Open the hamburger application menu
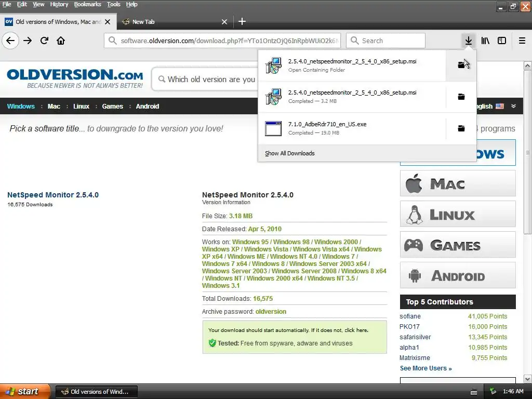The width and height of the screenshot is (532, 399). [522, 41]
